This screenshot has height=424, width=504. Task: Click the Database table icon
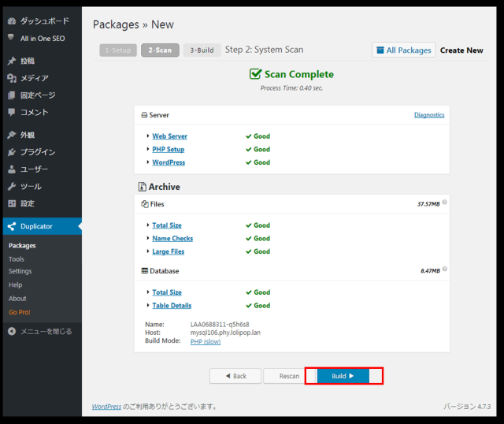point(145,270)
